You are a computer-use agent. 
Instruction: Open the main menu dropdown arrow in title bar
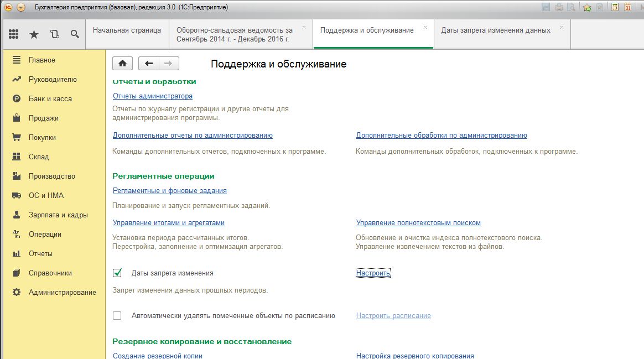pyautogui.click(x=21, y=7)
